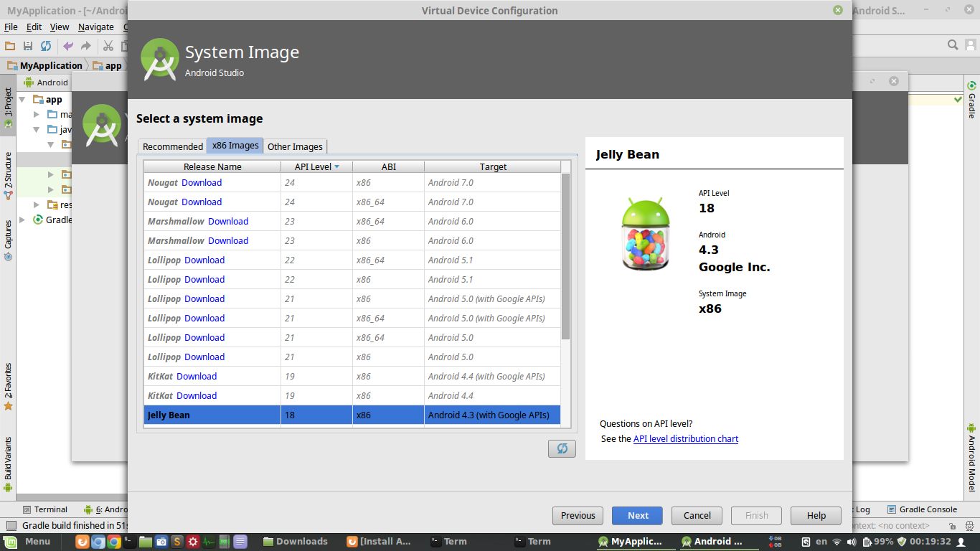Open the 2: Favorites tool window
This screenshot has width=980, height=551.
[x=8, y=387]
